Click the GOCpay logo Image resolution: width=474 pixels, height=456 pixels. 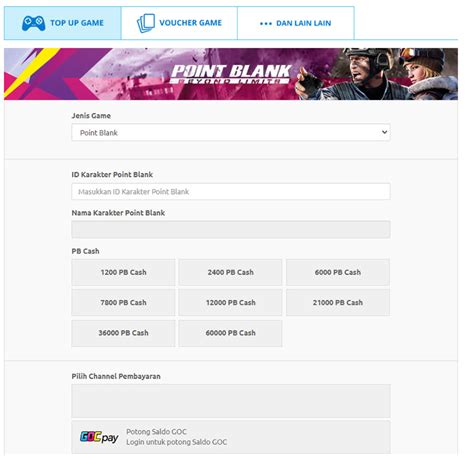(x=99, y=437)
